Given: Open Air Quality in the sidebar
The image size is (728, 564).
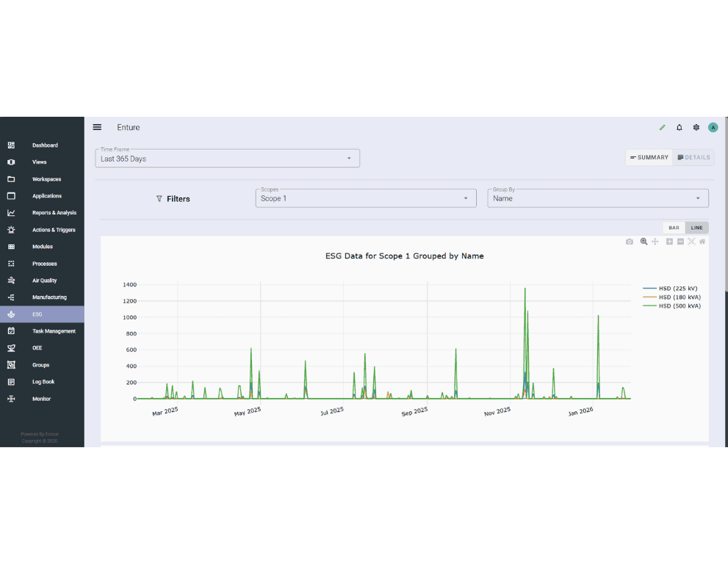Looking at the screenshot, I should pyautogui.click(x=44, y=281).
